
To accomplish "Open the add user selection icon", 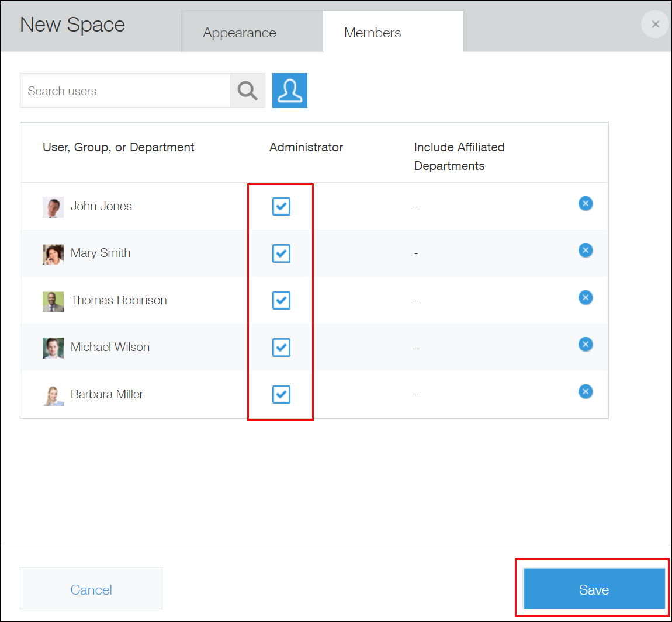I will 289,91.
